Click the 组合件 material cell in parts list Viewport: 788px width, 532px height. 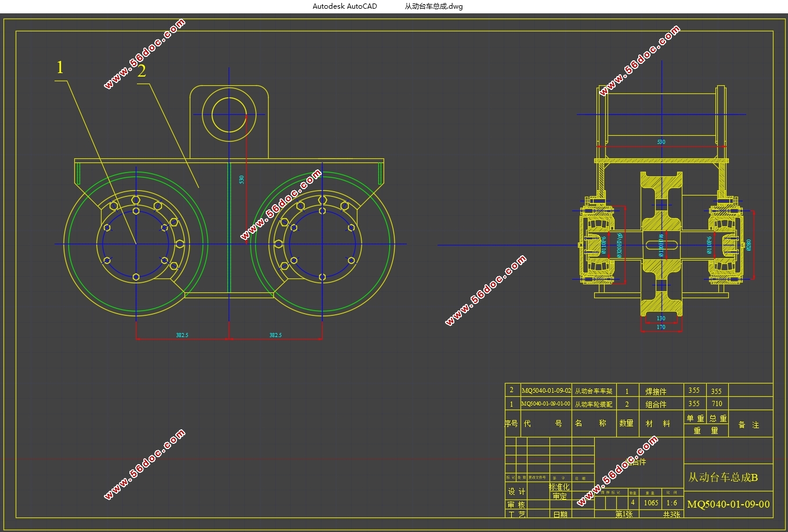(x=656, y=404)
